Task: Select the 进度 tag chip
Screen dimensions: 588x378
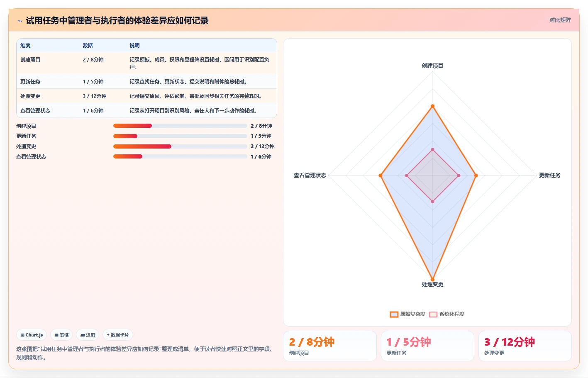Action: point(88,335)
